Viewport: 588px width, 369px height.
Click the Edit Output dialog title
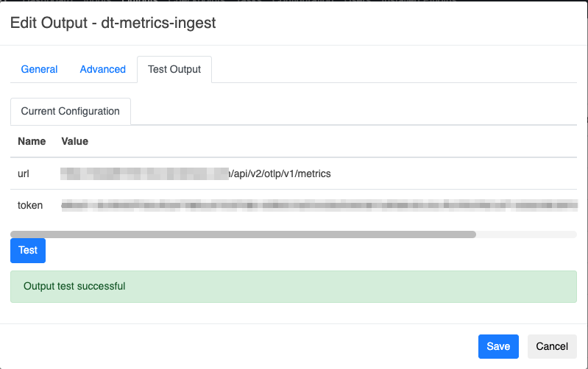pos(113,23)
